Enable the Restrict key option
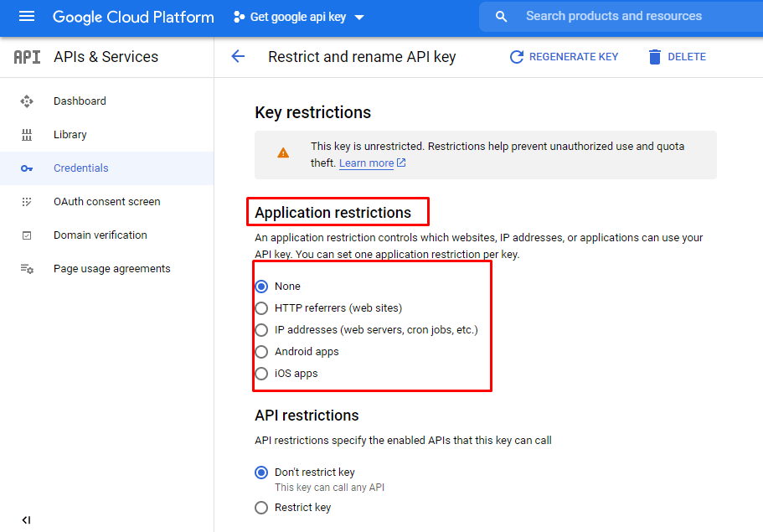Screen dimensions: 763x532 point(261,507)
